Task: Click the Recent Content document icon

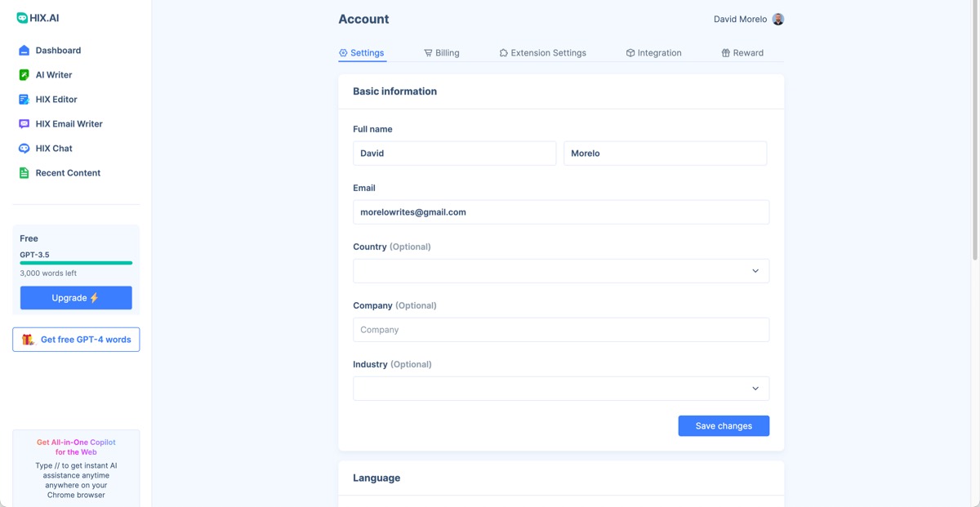Action: [x=24, y=173]
